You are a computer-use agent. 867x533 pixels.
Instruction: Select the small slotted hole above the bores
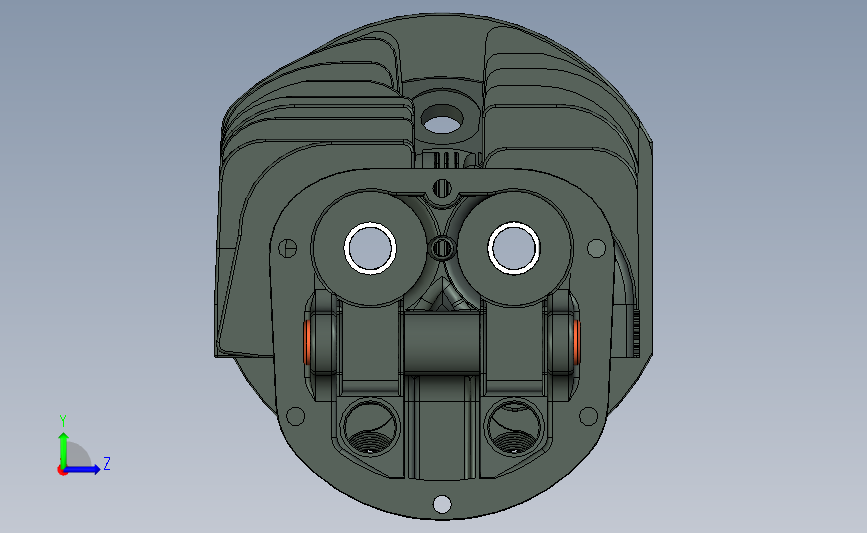tap(442, 188)
